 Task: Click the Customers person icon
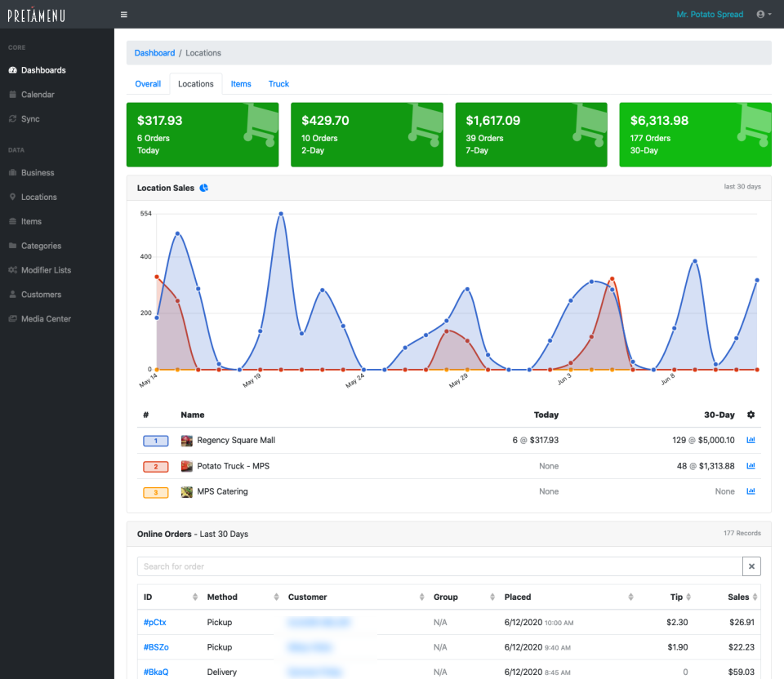pos(12,295)
